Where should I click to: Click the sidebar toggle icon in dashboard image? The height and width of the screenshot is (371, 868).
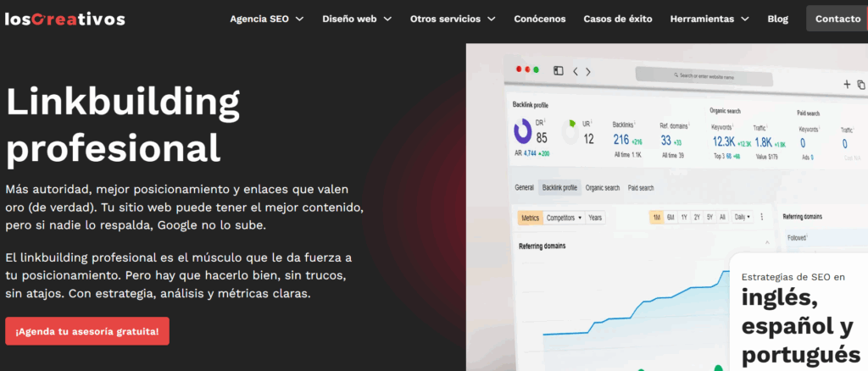coord(559,71)
